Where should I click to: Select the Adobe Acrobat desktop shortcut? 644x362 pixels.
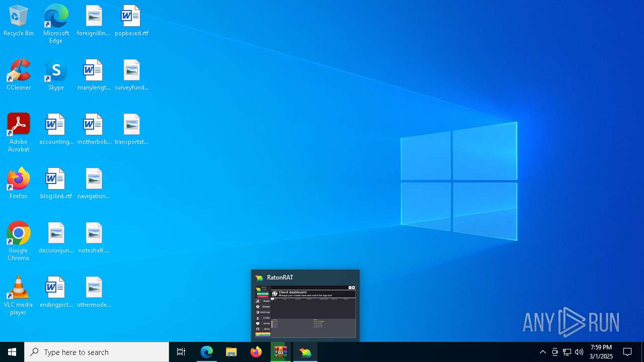point(19,133)
